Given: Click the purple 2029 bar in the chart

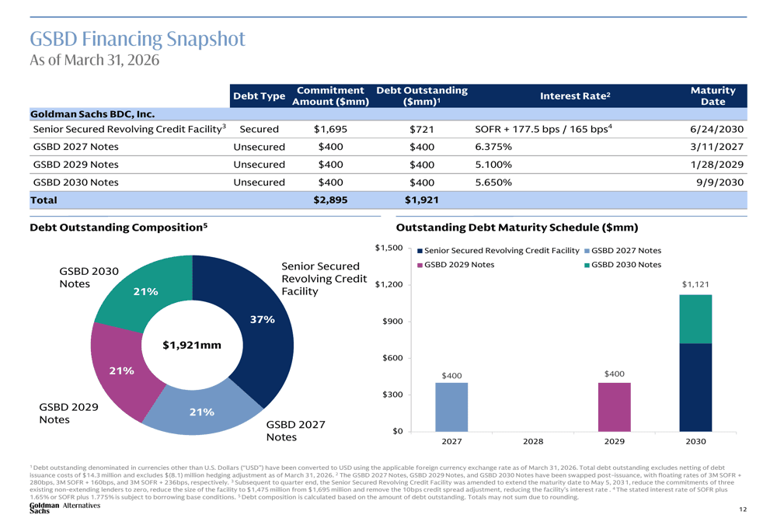Looking at the screenshot, I should pos(614,407).
